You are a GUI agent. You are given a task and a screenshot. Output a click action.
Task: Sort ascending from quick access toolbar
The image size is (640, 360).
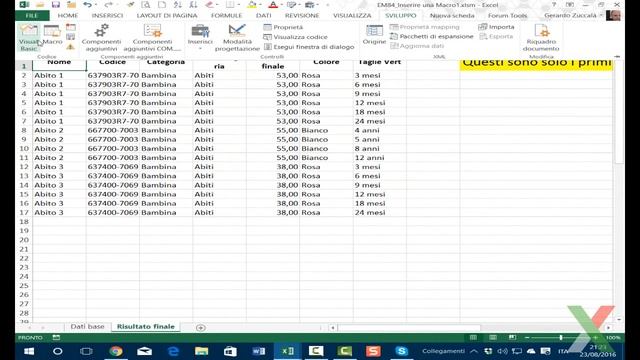177,5
